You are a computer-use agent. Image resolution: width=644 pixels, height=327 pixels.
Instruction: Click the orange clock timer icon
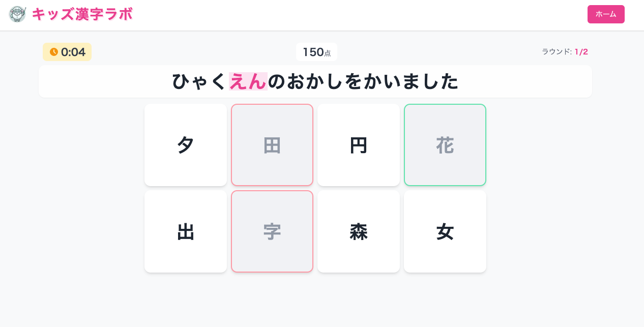point(53,52)
